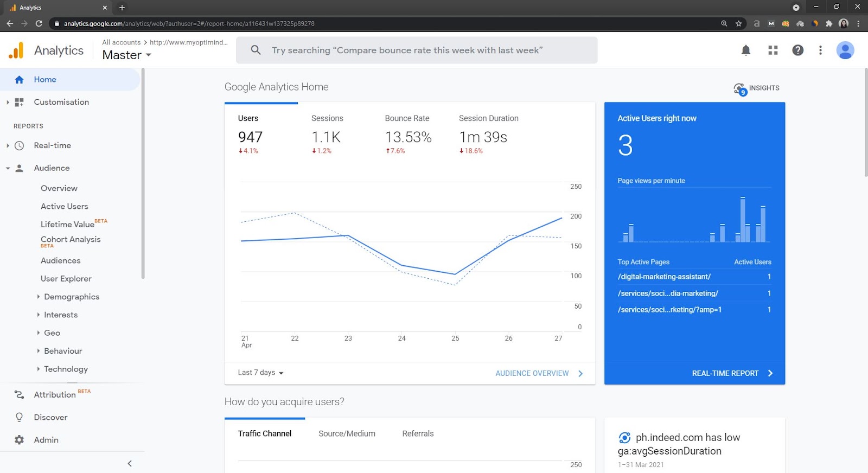Open Audience Overview in sidebar
This screenshot has width=868, height=473.
tap(59, 188)
